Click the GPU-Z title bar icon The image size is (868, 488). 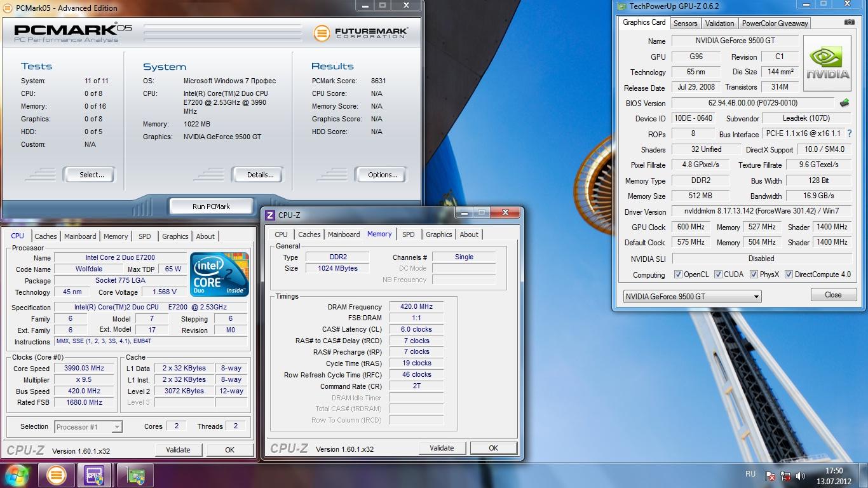click(621, 6)
